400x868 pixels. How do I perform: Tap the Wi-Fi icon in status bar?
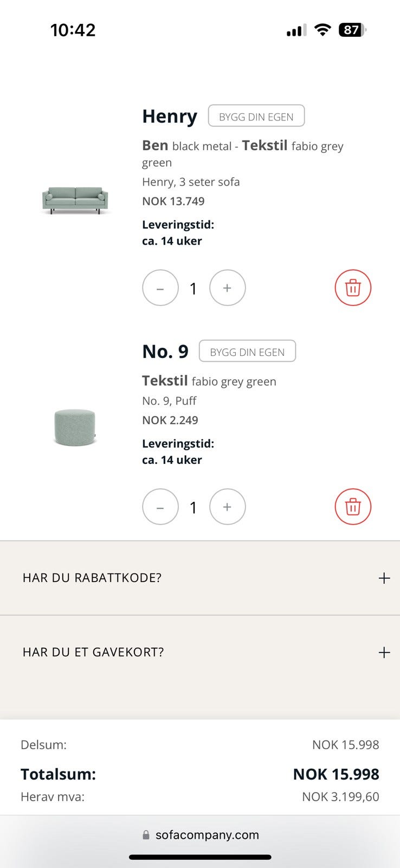(x=322, y=30)
